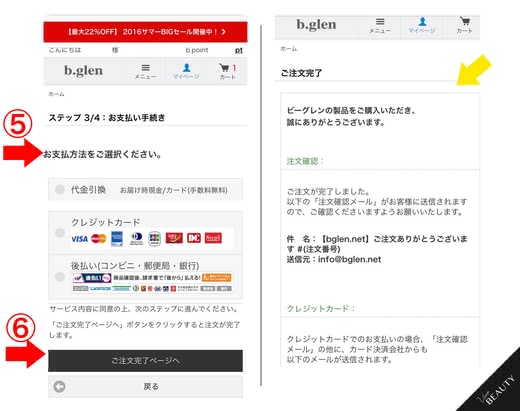Screen dimensions: 520x411
Task: Click the VISA card logo
Action: 79,239
